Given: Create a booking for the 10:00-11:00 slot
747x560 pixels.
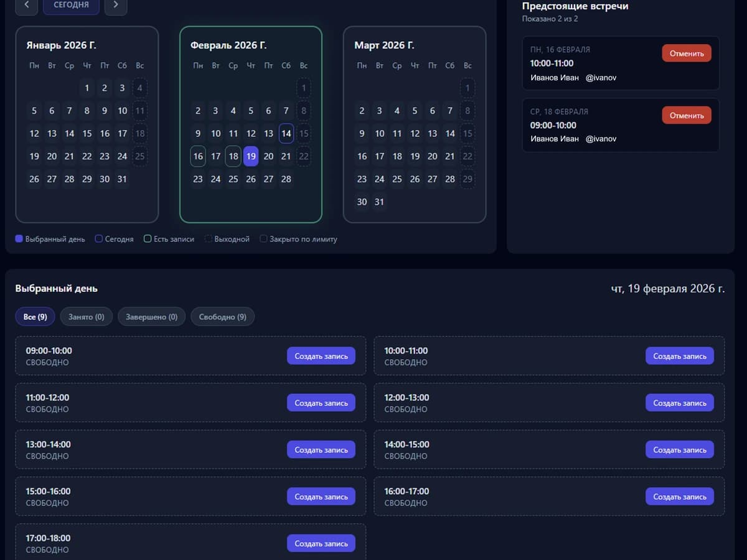Looking at the screenshot, I should tap(679, 356).
